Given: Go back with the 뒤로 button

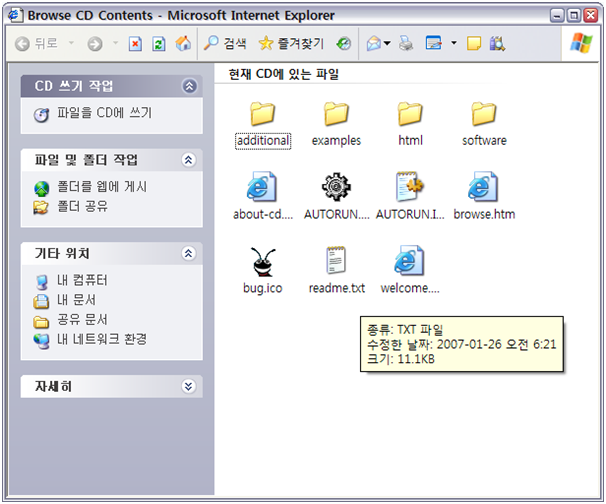Looking at the screenshot, I should (36, 44).
